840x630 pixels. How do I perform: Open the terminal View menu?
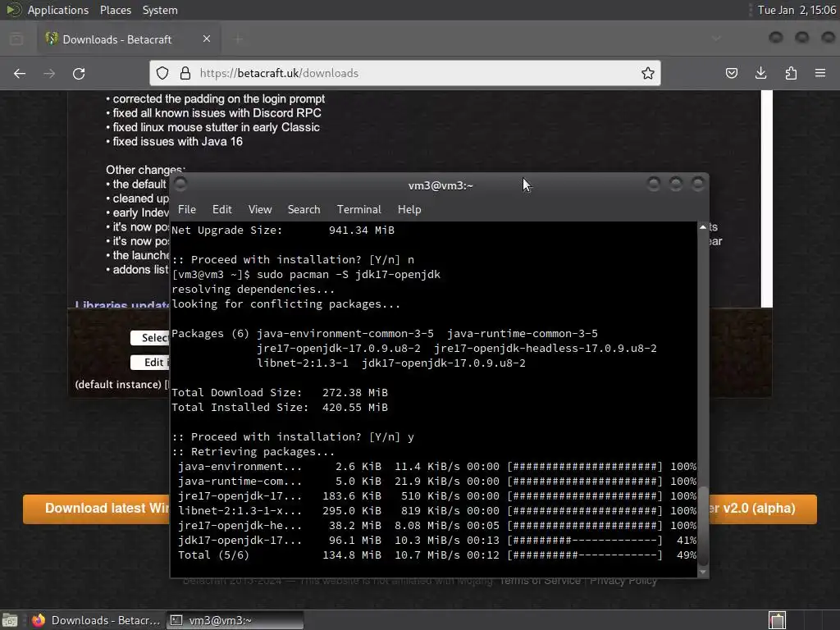tap(260, 209)
